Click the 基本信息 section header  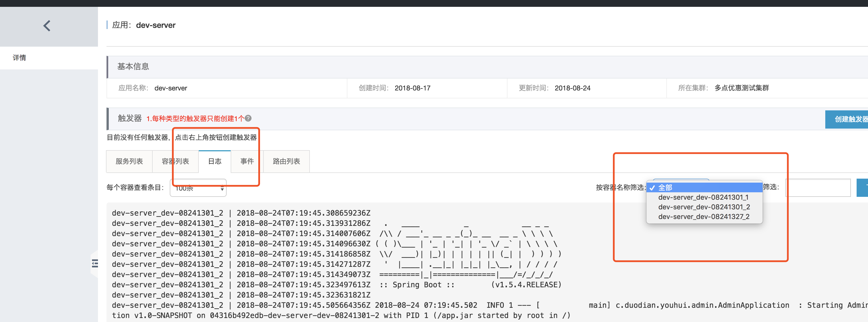pos(133,67)
